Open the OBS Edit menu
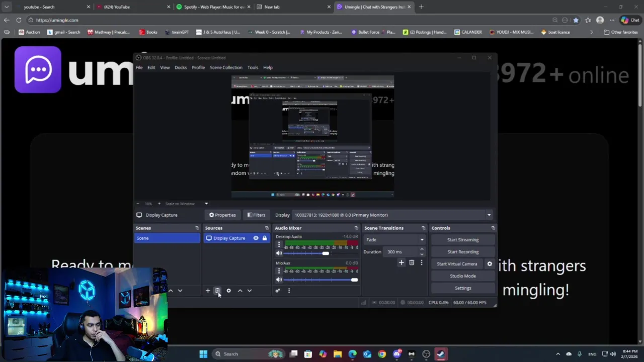Image resolution: width=644 pixels, height=362 pixels. click(x=151, y=67)
